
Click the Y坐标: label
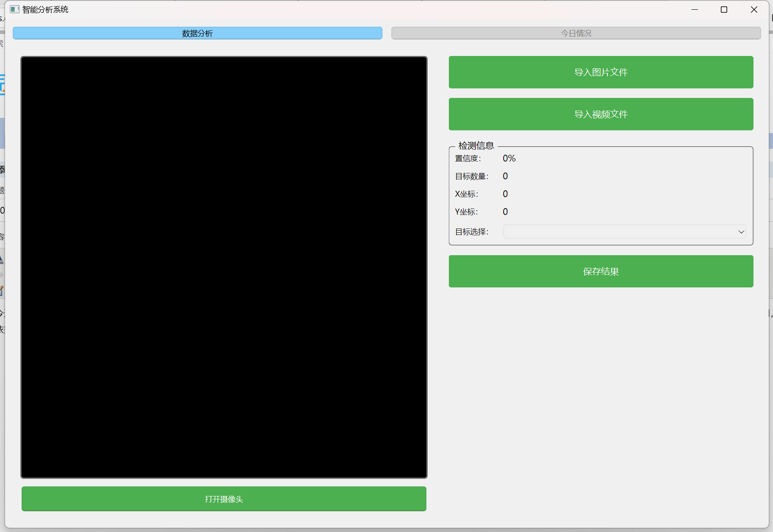pos(467,212)
